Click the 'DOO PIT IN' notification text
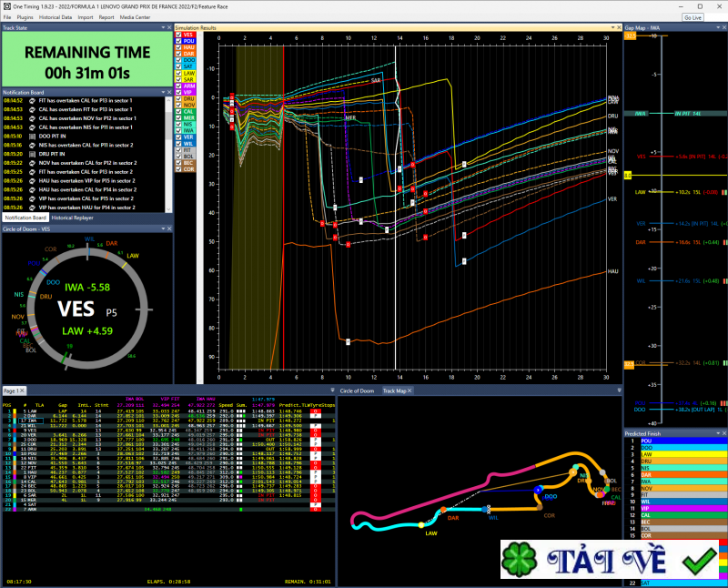728x588 pixels. [53, 137]
